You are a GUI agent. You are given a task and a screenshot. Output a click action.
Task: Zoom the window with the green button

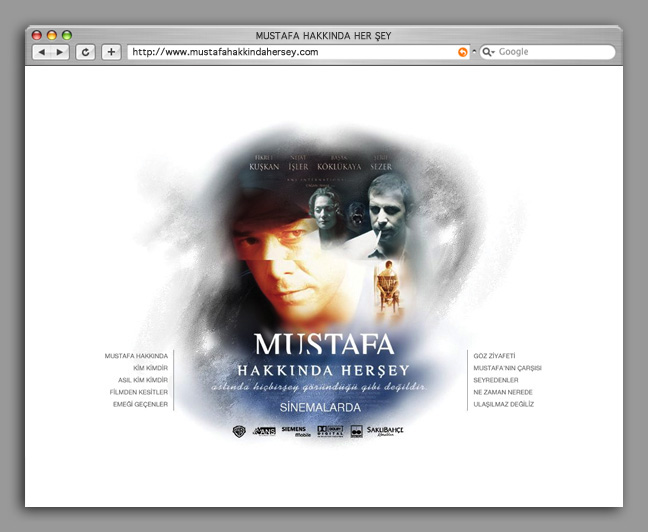[x=67, y=35]
